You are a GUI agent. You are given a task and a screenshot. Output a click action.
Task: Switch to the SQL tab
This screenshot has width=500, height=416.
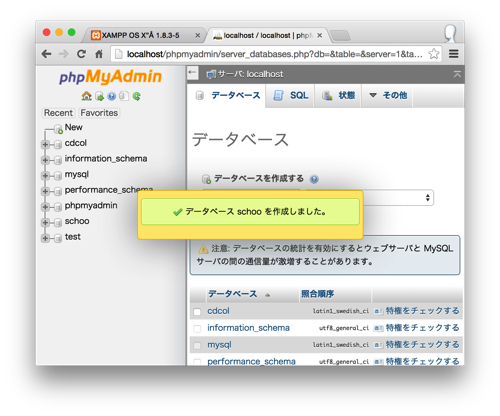coord(291,96)
